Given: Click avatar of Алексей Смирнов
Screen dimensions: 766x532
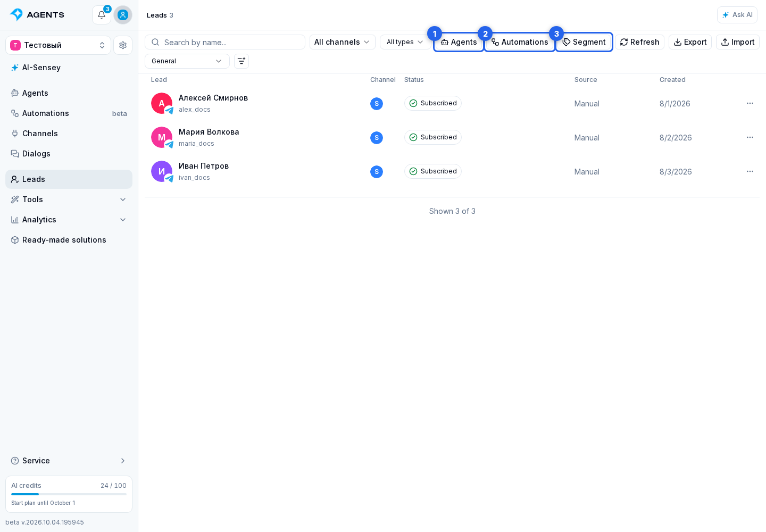Looking at the screenshot, I should [162, 103].
